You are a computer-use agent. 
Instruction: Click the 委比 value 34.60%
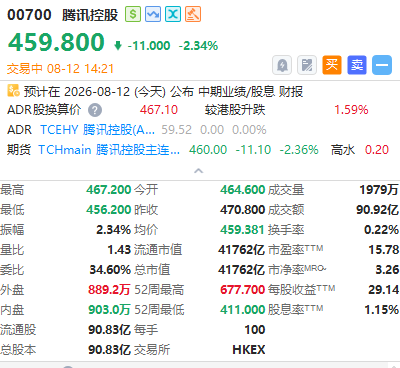click(x=110, y=270)
